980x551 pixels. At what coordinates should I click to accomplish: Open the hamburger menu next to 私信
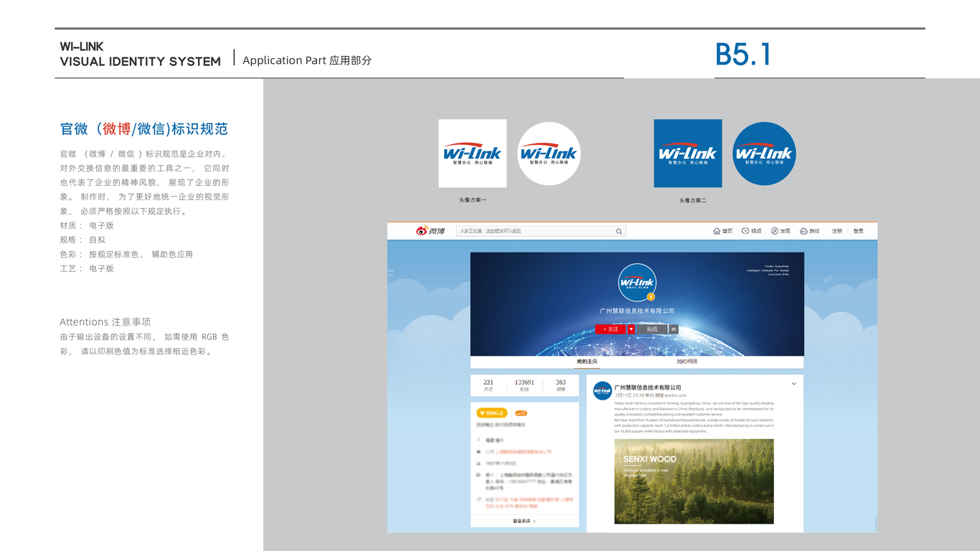tap(674, 329)
